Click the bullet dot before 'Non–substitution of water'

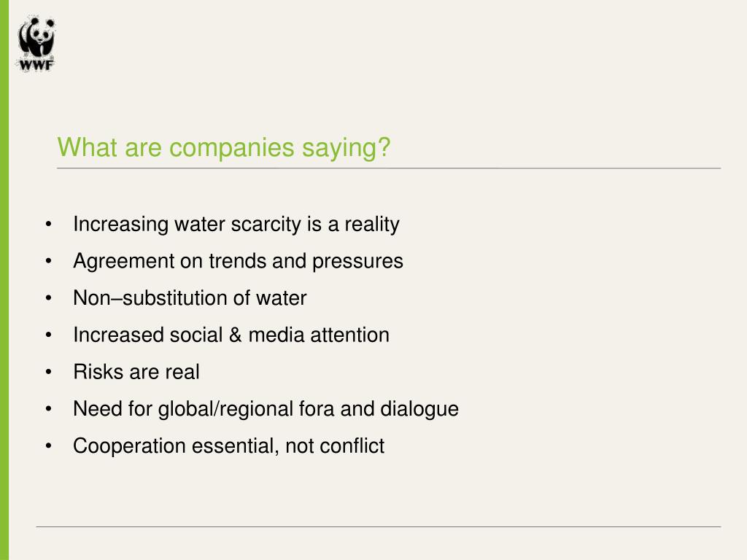[48, 299]
